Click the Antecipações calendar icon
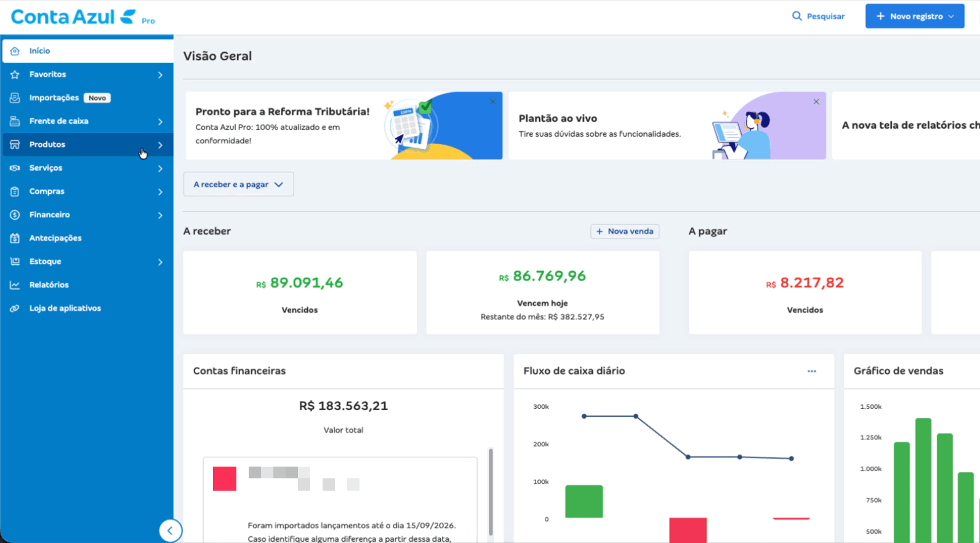 pyautogui.click(x=15, y=238)
